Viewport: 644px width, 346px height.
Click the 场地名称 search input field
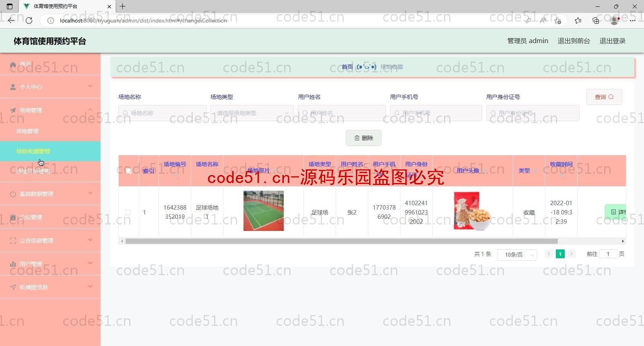pyautogui.click(x=162, y=113)
